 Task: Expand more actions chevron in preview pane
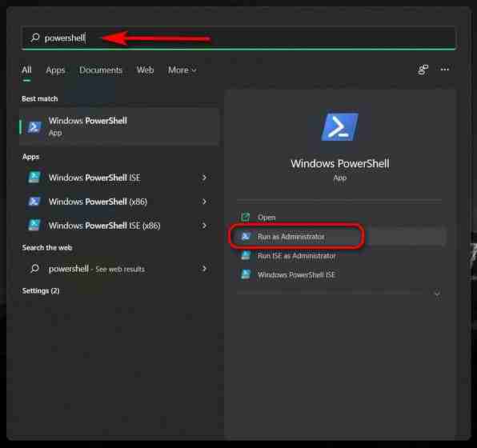click(x=437, y=294)
